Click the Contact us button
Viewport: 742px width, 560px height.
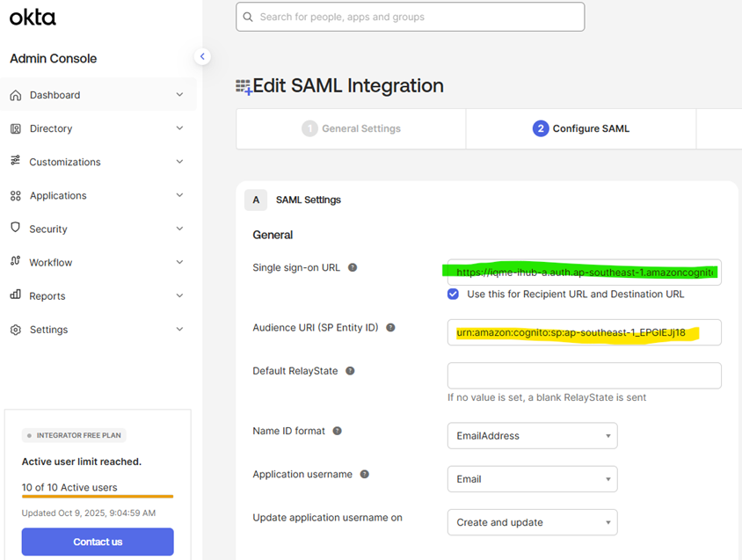tap(98, 542)
